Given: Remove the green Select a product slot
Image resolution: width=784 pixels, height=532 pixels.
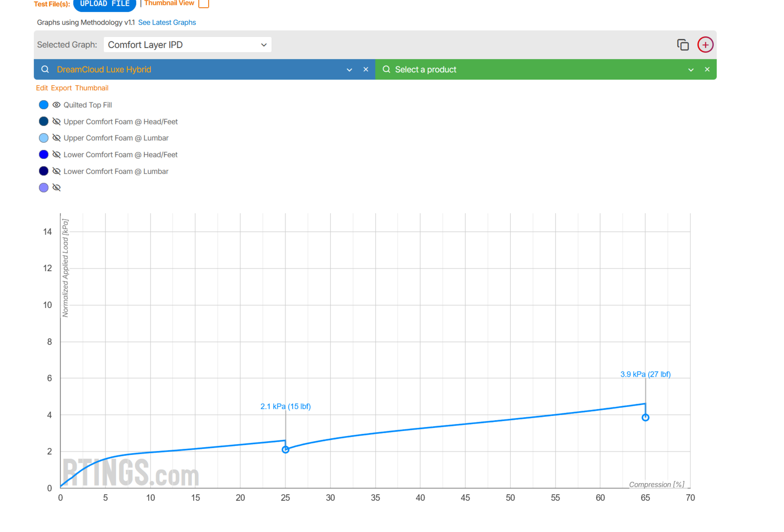Looking at the screenshot, I should (707, 69).
